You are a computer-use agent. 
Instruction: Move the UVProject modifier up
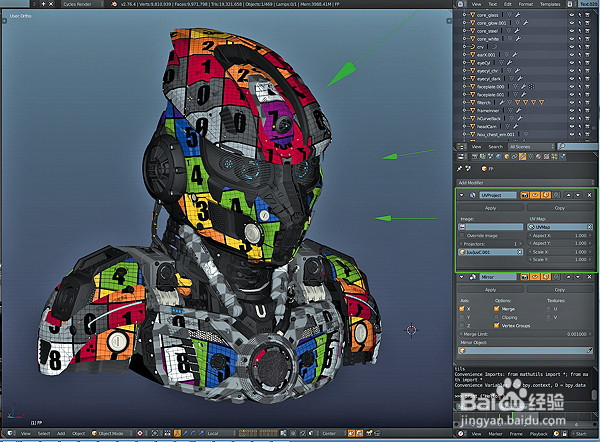[x=568, y=195]
